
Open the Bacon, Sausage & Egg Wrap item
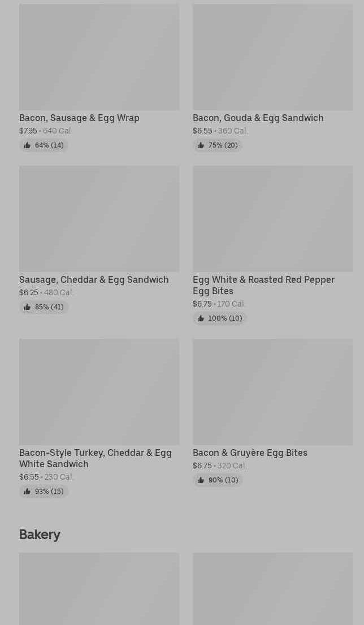[79, 118]
